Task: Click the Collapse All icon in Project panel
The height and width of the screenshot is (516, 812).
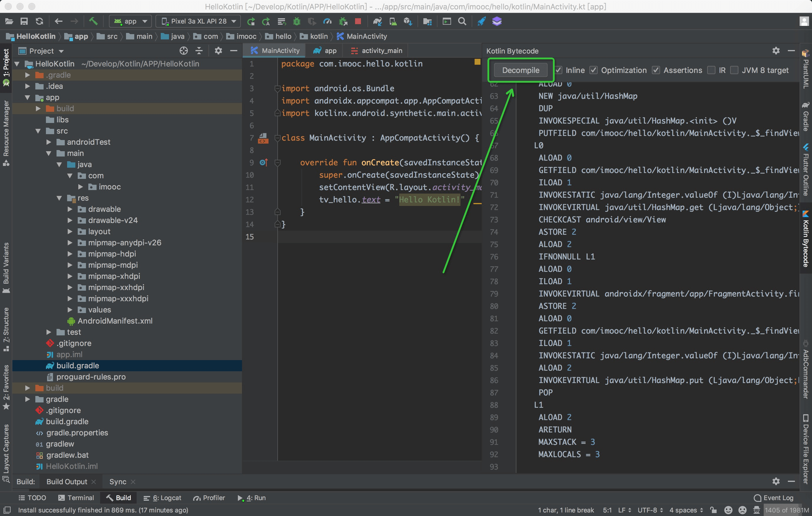Action: [x=199, y=51]
